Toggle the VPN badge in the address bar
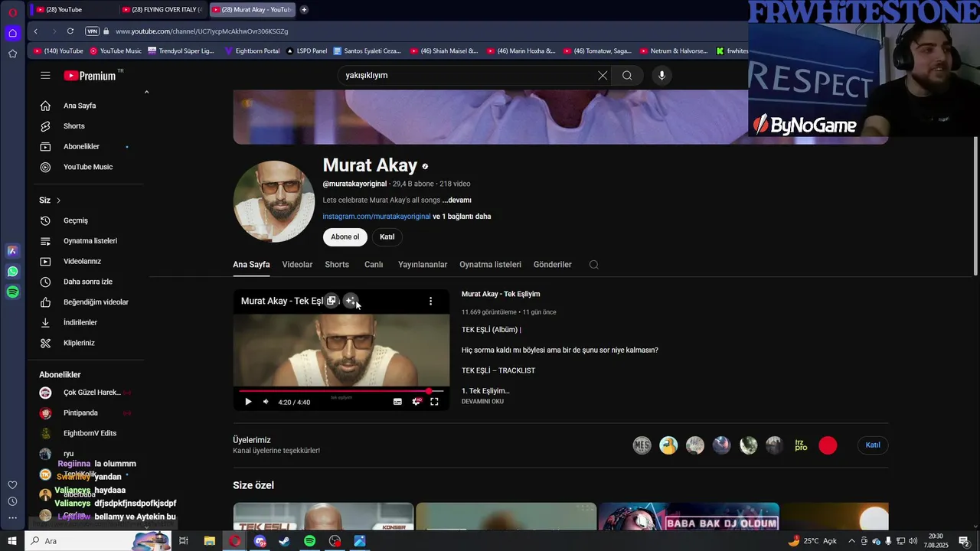Image resolution: width=980 pixels, height=551 pixels. click(92, 31)
